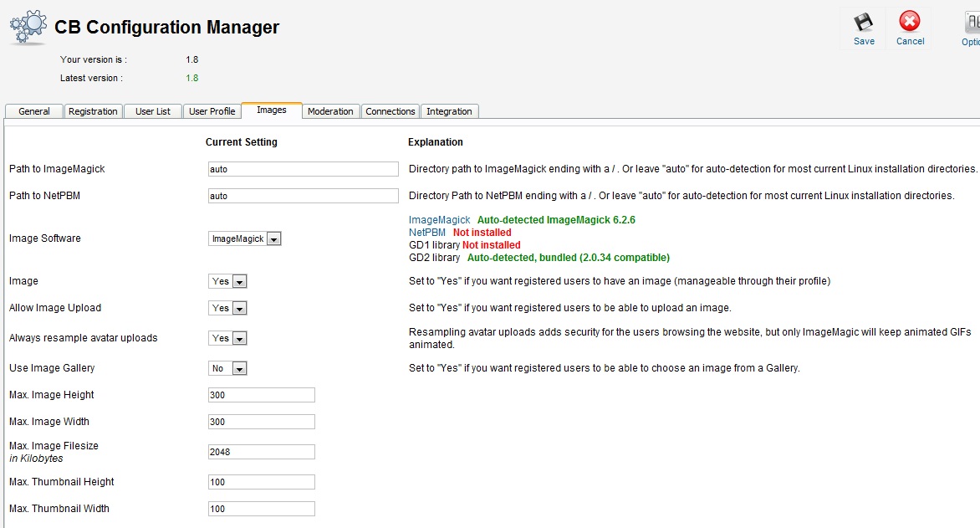This screenshot has height=528, width=980.
Task: Switch to the Connections tab
Action: [x=390, y=111]
